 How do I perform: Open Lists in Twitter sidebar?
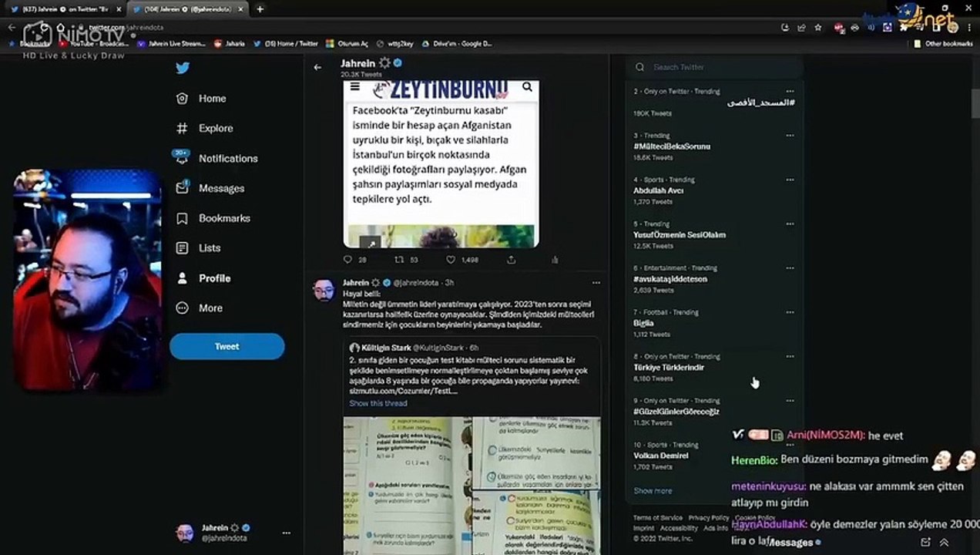click(x=198, y=248)
